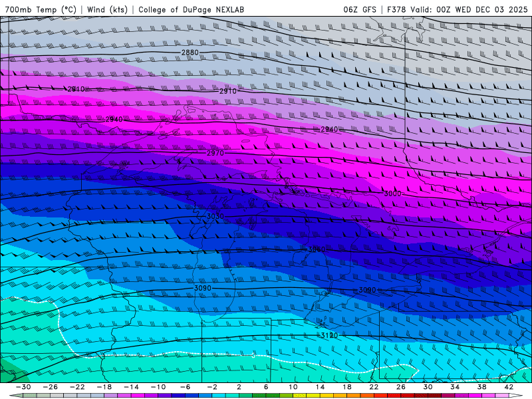The height and width of the screenshot is (399, 532).
Task: Click the positive 26 value on the scale
Action: click(401, 387)
